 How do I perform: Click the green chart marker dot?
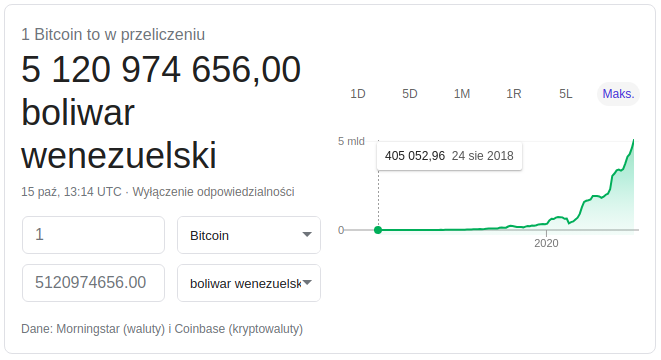(x=378, y=230)
